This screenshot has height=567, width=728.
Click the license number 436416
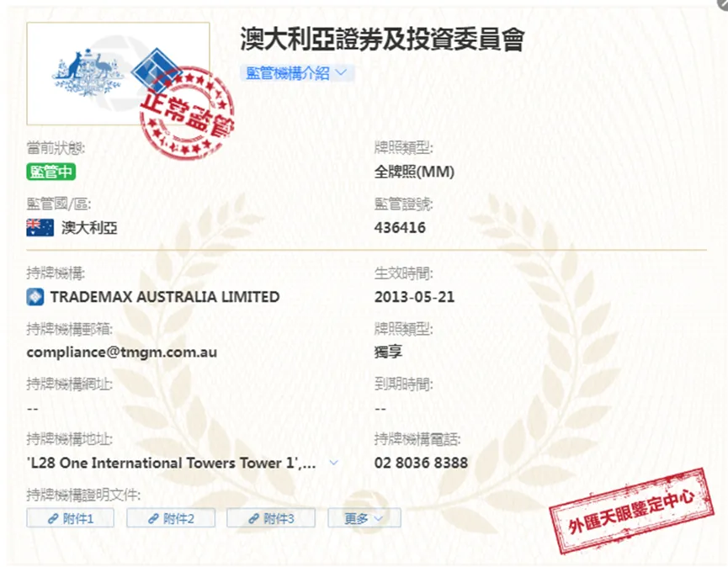(x=400, y=227)
